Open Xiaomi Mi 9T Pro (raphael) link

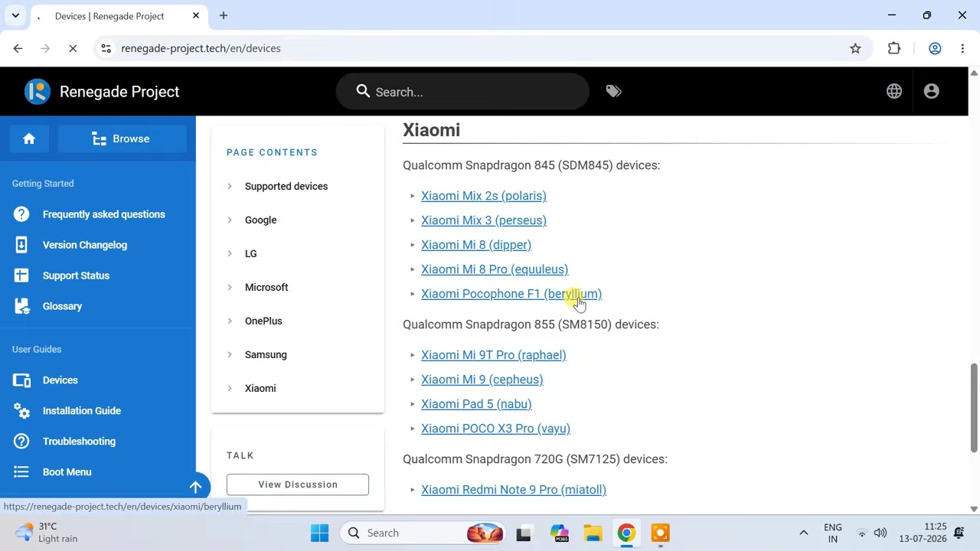[x=494, y=355]
